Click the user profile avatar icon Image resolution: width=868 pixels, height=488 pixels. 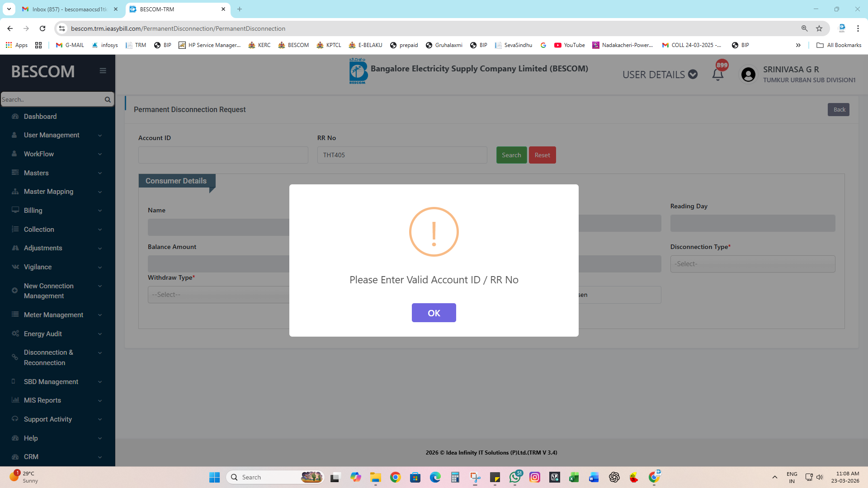tap(748, 75)
